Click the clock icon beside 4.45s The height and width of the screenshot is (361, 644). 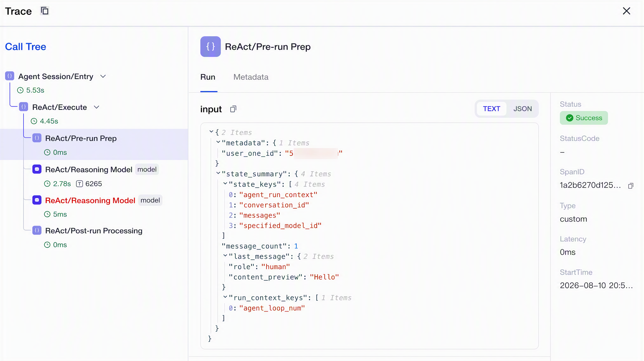[x=34, y=121]
